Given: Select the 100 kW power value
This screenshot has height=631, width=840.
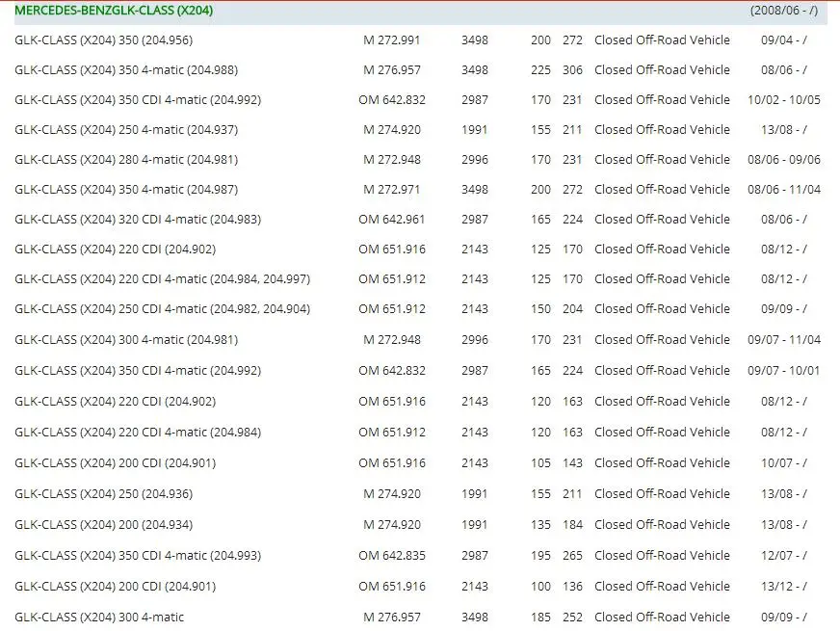Looking at the screenshot, I should (x=540, y=587).
